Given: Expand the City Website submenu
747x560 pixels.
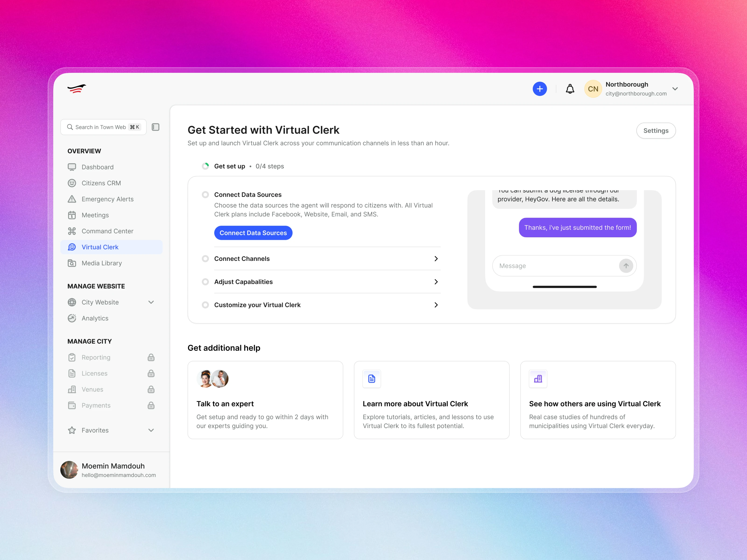Looking at the screenshot, I should pos(151,302).
